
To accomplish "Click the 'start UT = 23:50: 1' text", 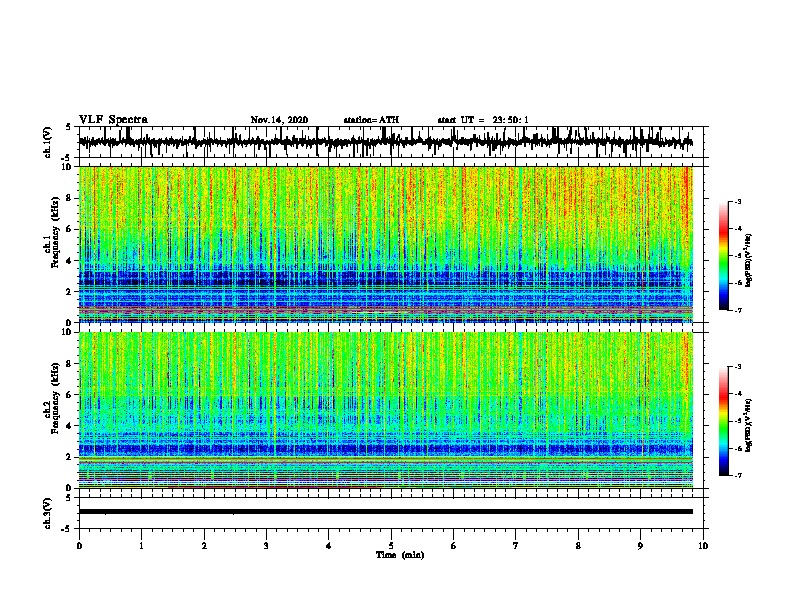I will click(x=483, y=120).
